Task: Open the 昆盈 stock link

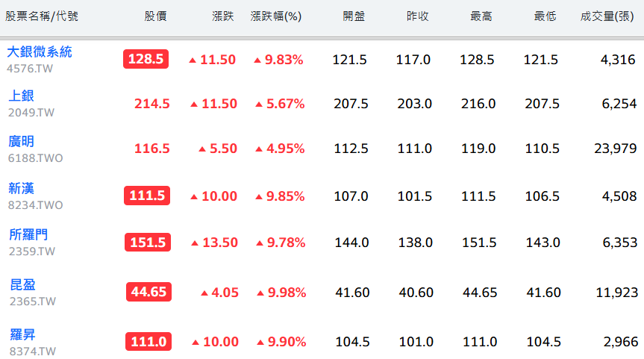Action: point(22,284)
